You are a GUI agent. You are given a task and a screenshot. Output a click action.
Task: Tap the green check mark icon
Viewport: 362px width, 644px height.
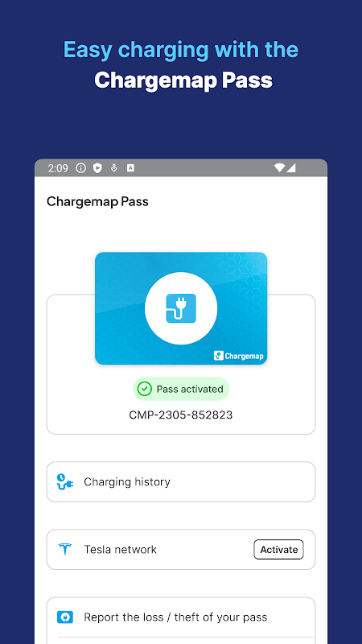click(145, 389)
